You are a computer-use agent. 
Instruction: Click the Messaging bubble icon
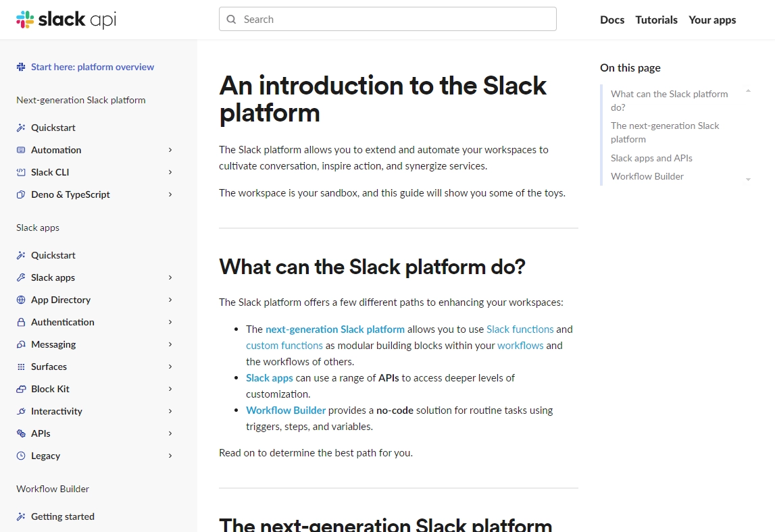(x=21, y=344)
